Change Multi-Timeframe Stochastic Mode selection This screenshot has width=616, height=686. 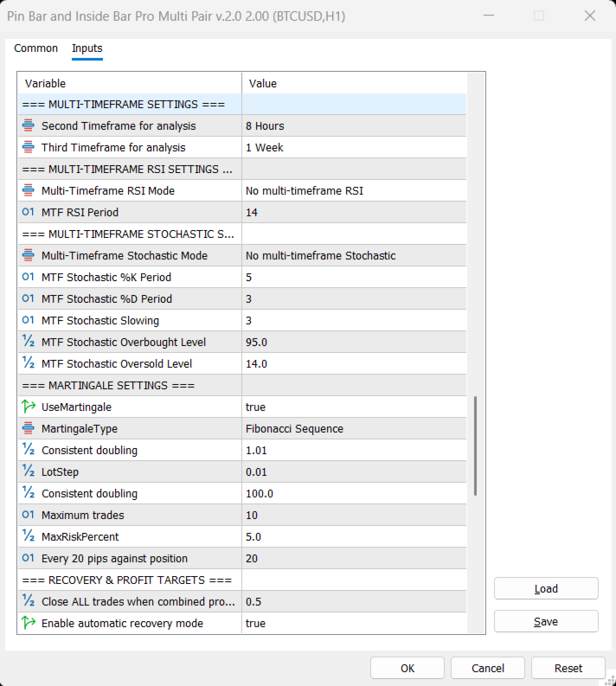coord(355,255)
